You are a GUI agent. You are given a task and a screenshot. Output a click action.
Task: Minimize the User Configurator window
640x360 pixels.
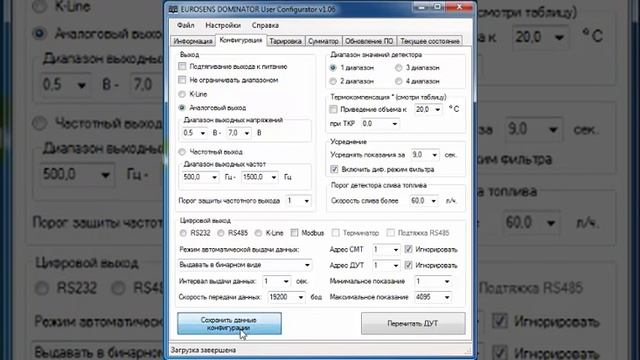[420, 7]
